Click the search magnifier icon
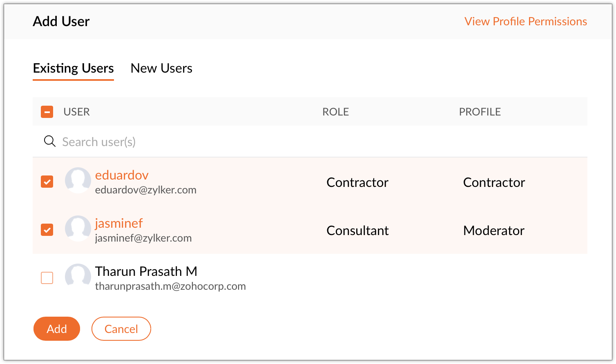616x364 pixels. [x=49, y=142]
